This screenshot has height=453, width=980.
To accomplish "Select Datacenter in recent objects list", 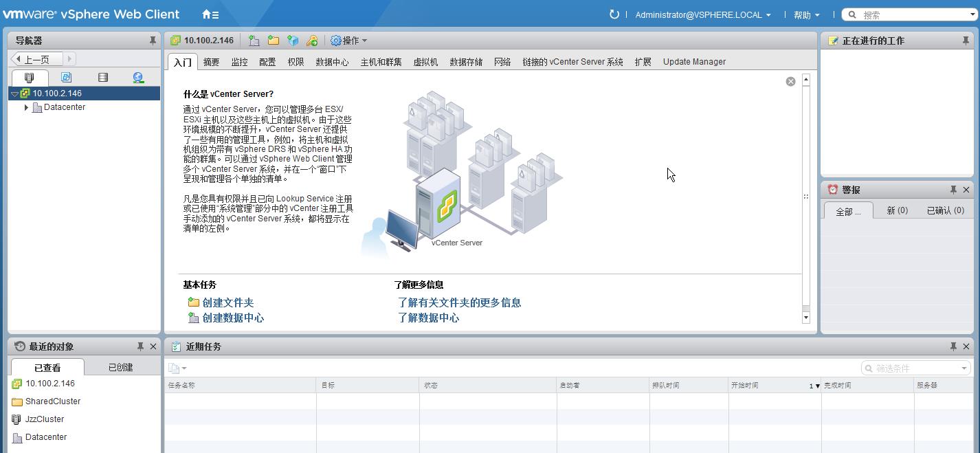I will [x=46, y=437].
